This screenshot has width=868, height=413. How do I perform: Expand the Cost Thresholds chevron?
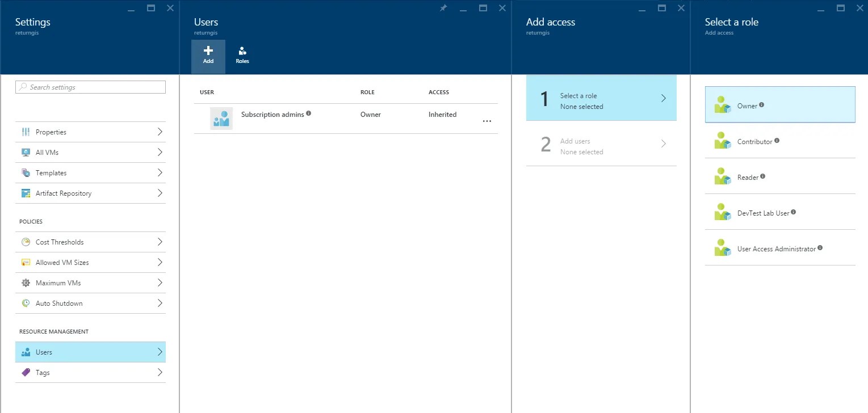[x=160, y=242]
